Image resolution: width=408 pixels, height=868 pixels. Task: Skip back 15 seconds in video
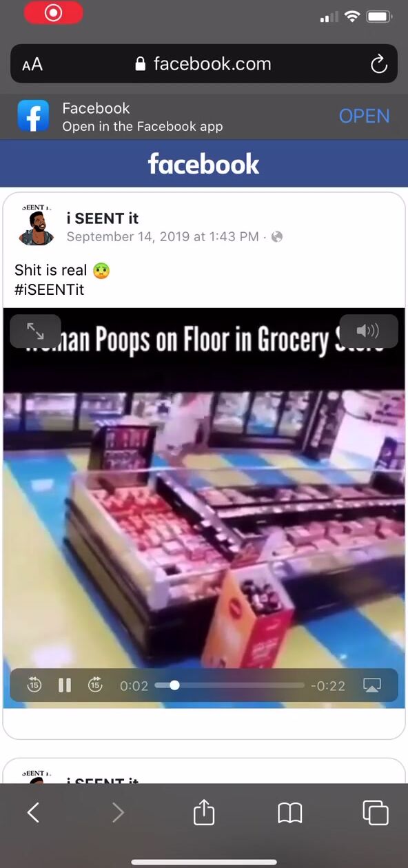coord(34,685)
